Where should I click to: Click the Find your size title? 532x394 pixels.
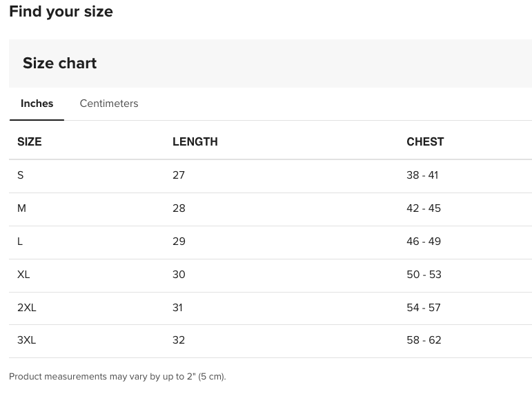pos(61,12)
